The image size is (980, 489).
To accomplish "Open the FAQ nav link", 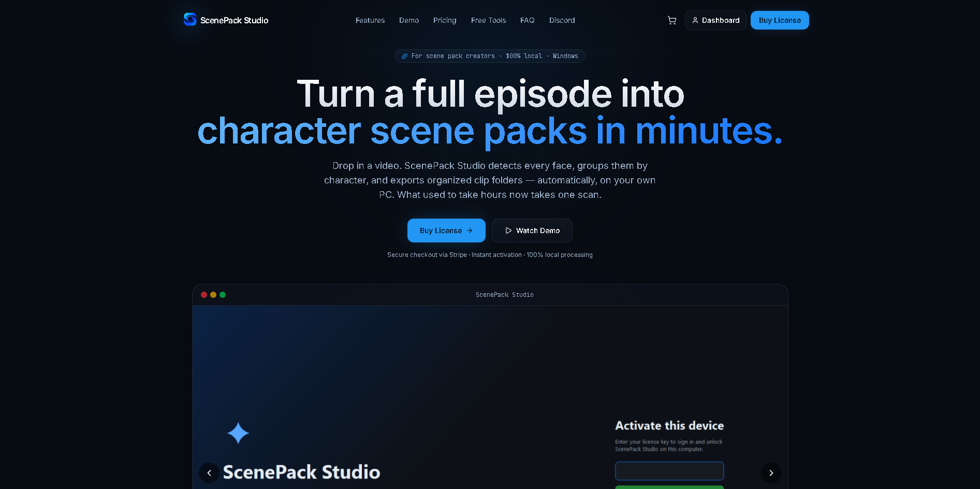I will (527, 20).
